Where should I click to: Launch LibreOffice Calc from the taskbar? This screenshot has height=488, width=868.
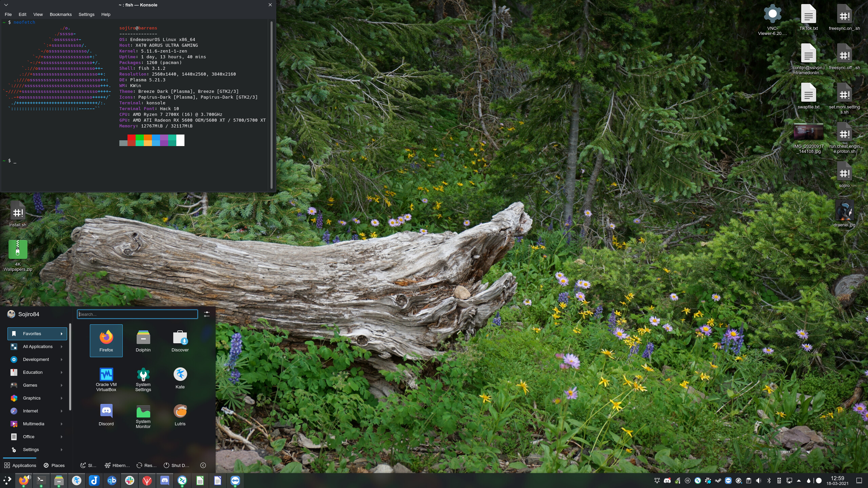pos(200,480)
